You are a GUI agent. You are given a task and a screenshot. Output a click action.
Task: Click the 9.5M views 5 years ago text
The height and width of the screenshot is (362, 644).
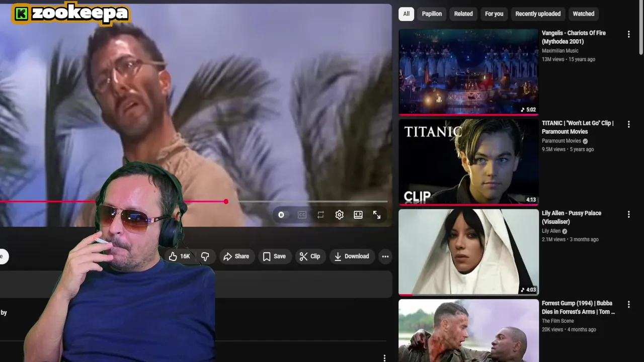coord(568,149)
